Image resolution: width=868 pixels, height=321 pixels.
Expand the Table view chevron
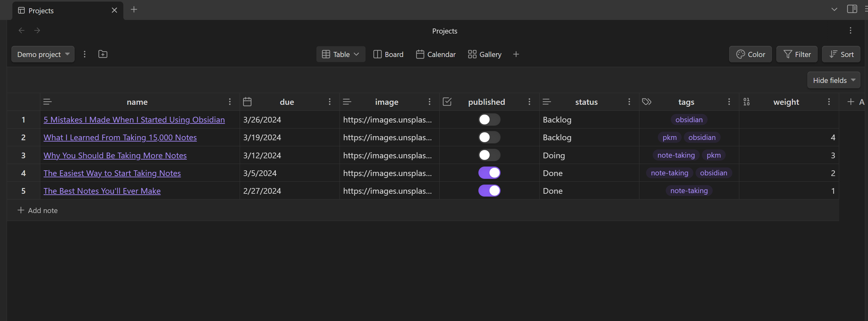click(x=357, y=54)
